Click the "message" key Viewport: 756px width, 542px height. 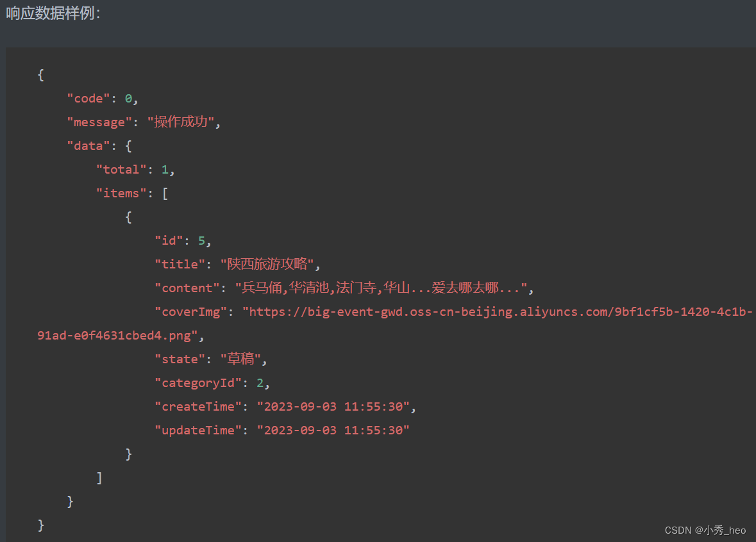coord(99,122)
